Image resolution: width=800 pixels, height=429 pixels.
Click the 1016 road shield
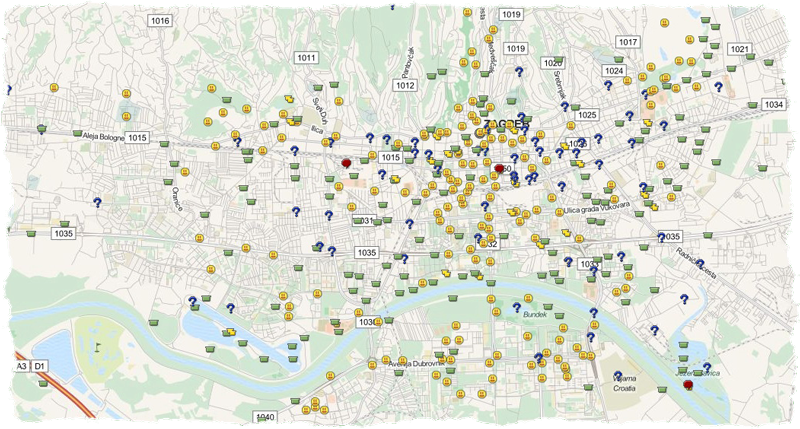159,21
